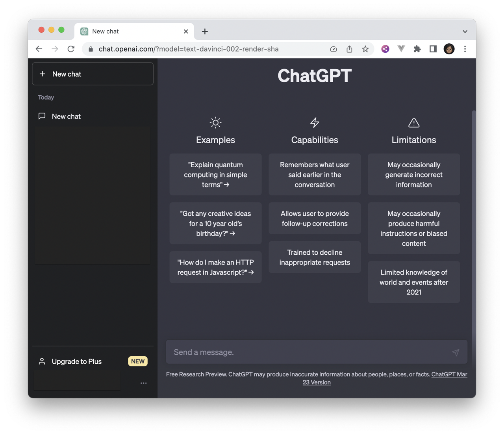Click 'Allows user to provide follow-up corrections'

point(315,218)
